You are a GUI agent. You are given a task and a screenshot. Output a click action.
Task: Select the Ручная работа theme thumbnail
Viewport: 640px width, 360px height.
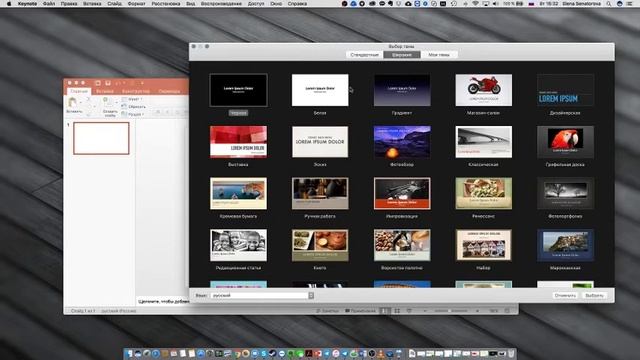[320, 193]
